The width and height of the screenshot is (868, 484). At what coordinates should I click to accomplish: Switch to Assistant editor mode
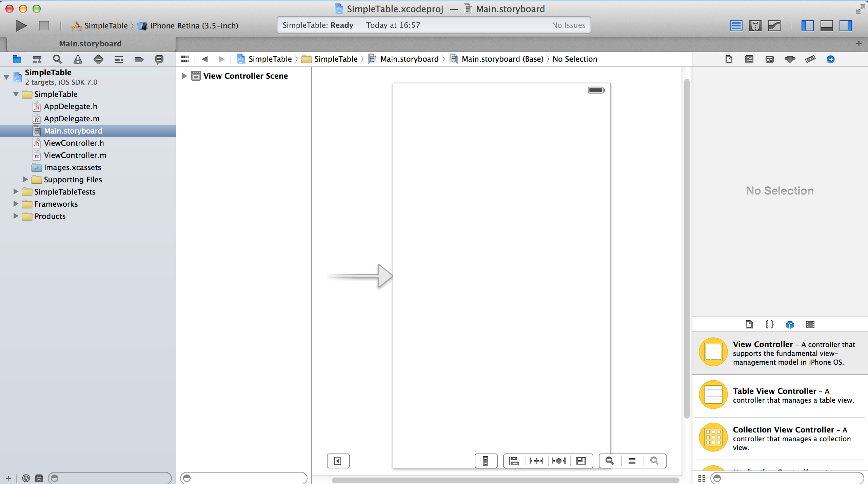point(755,26)
